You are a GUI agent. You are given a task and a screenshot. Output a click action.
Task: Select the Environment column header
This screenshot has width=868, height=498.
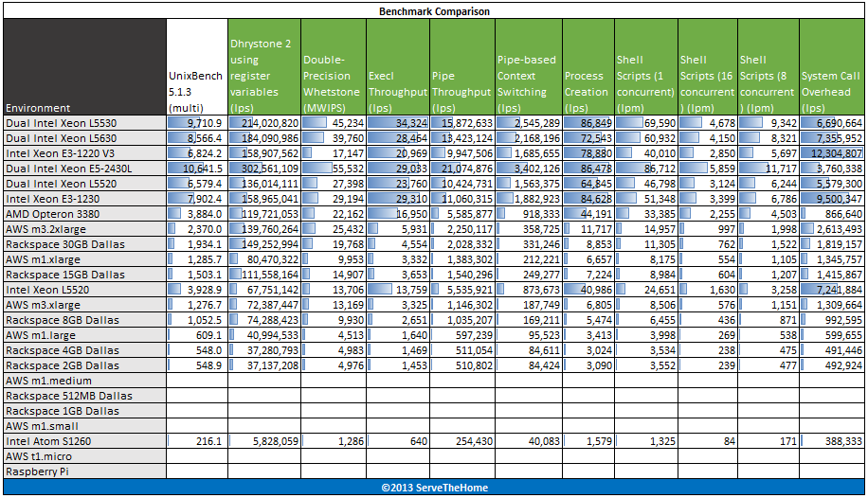click(x=38, y=108)
